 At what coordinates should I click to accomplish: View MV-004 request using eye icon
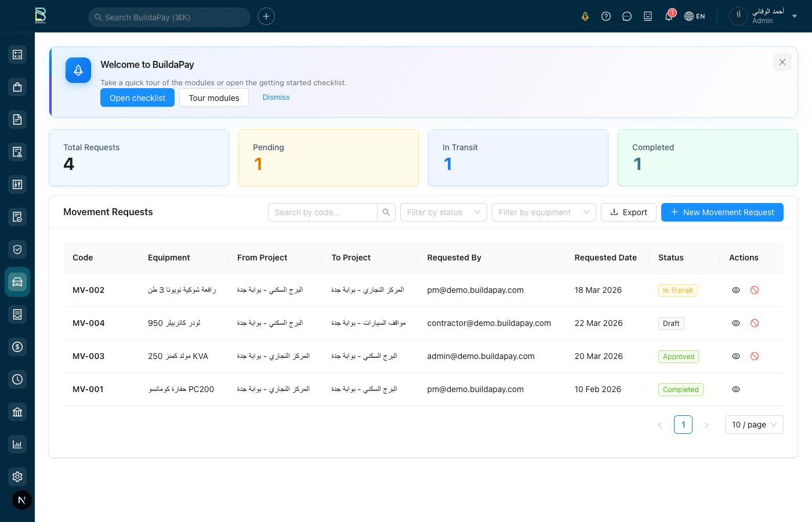click(736, 323)
